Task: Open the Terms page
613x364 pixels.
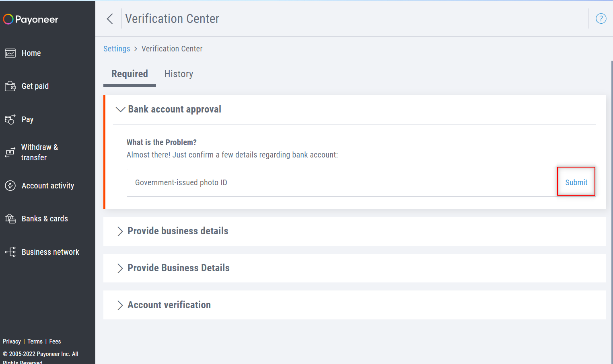Action: click(x=35, y=341)
